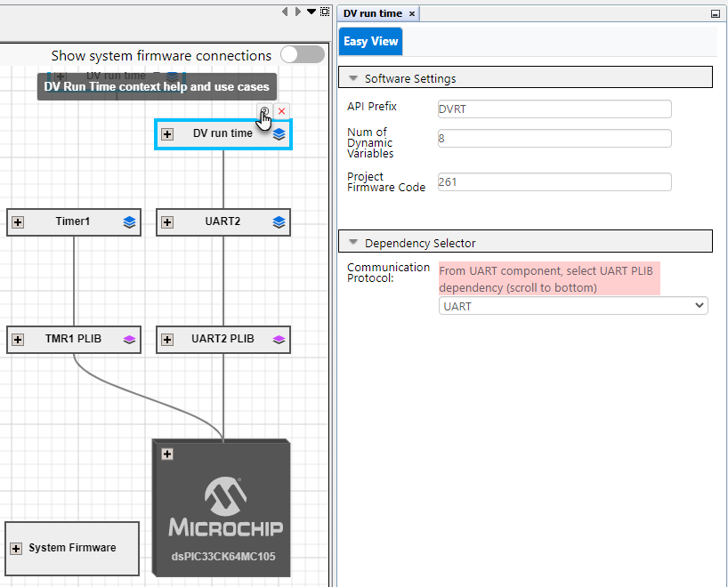728x587 pixels.
Task: Minimize the DV run time properties panel
Action: pos(715,14)
